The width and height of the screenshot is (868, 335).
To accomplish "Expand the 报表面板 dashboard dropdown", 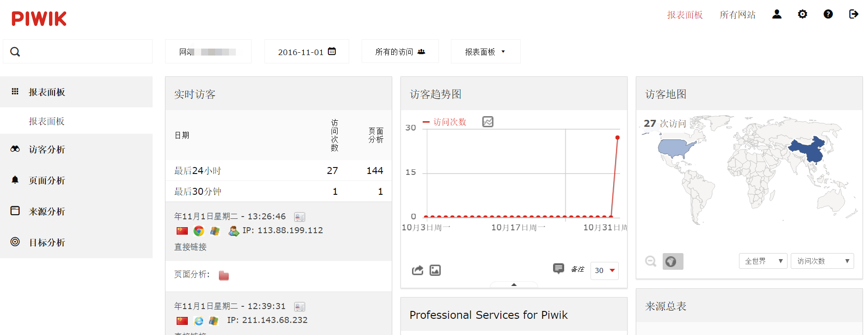I will click(x=485, y=52).
